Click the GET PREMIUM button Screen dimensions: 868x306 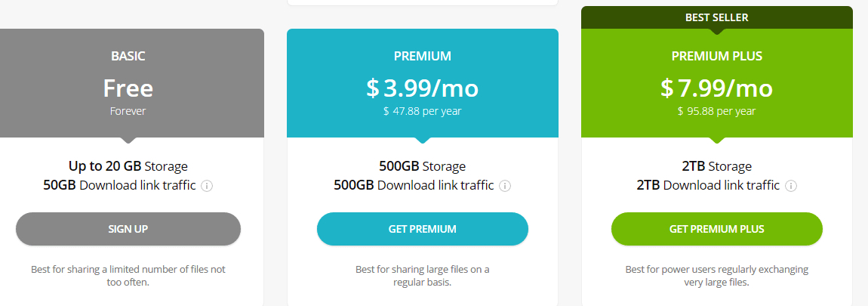point(422,229)
